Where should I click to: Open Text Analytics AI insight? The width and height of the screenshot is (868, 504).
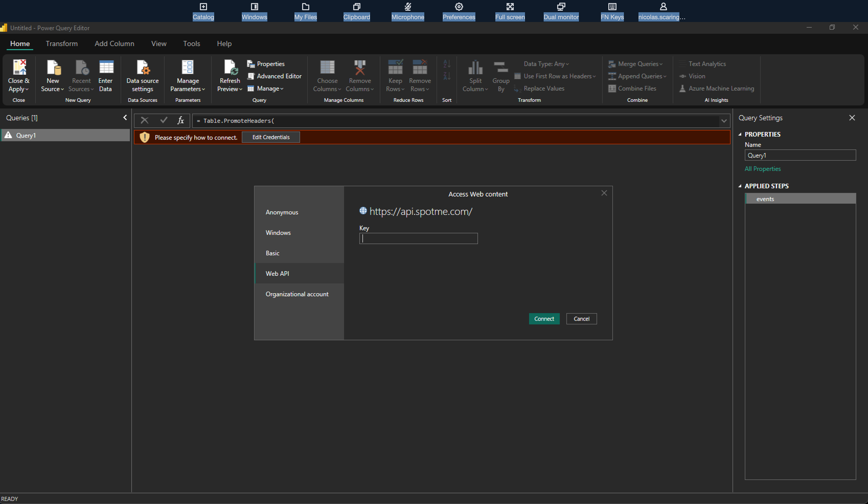tap(702, 64)
